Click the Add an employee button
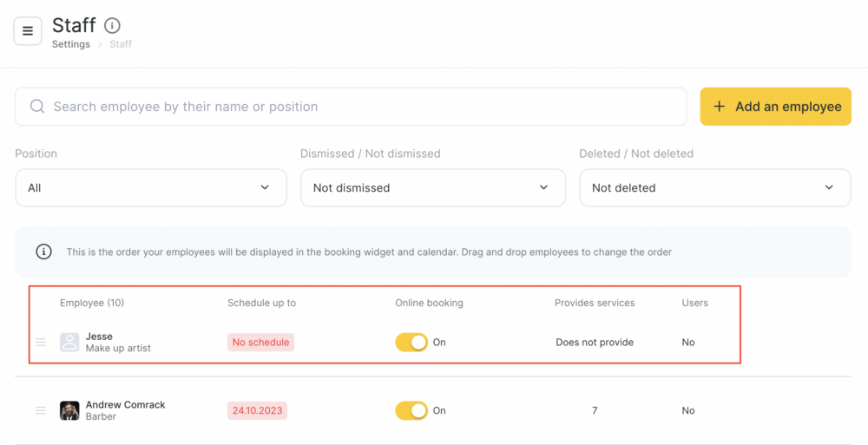Image resolution: width=868 pixels, height=445 pixels. (x=775, y=107)
